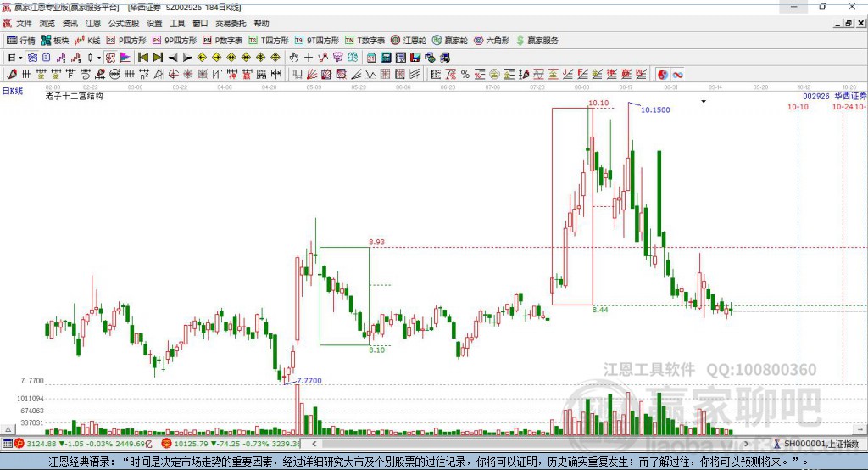Open the 文件 menu
The image size is (868, 470).
click(25, 23)
